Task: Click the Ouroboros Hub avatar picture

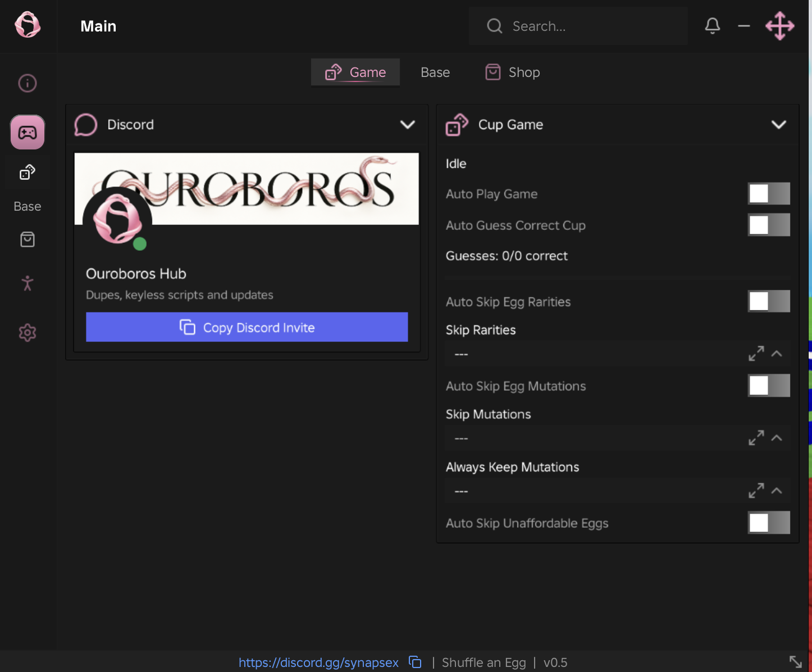Action: pyautogui.click(x=117, y=219)
